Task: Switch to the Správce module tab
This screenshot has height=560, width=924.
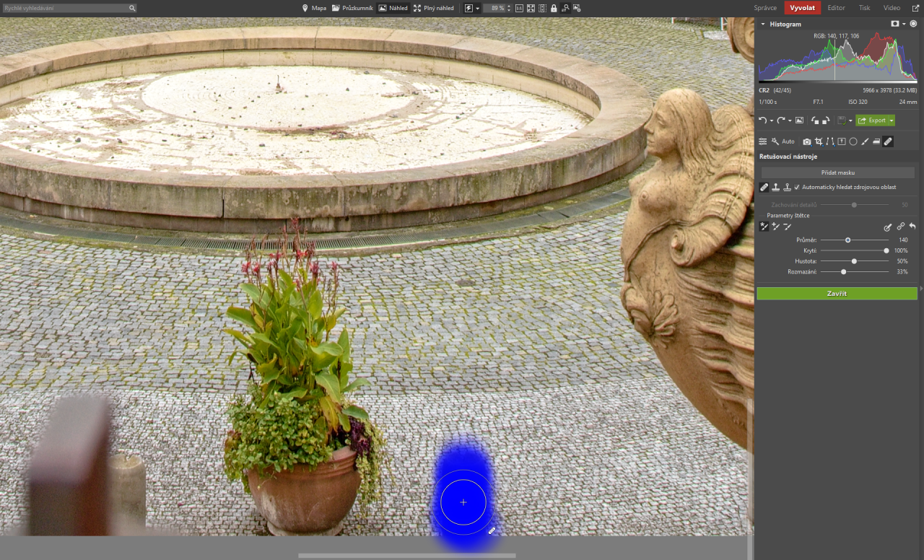Action: tap(765, 8)
